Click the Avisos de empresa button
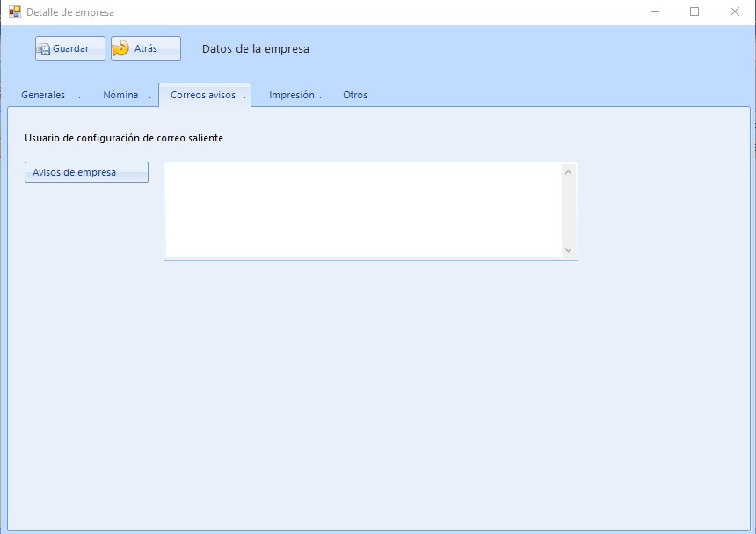The width and height of the screenshot is (756, 534). point(86,172)
